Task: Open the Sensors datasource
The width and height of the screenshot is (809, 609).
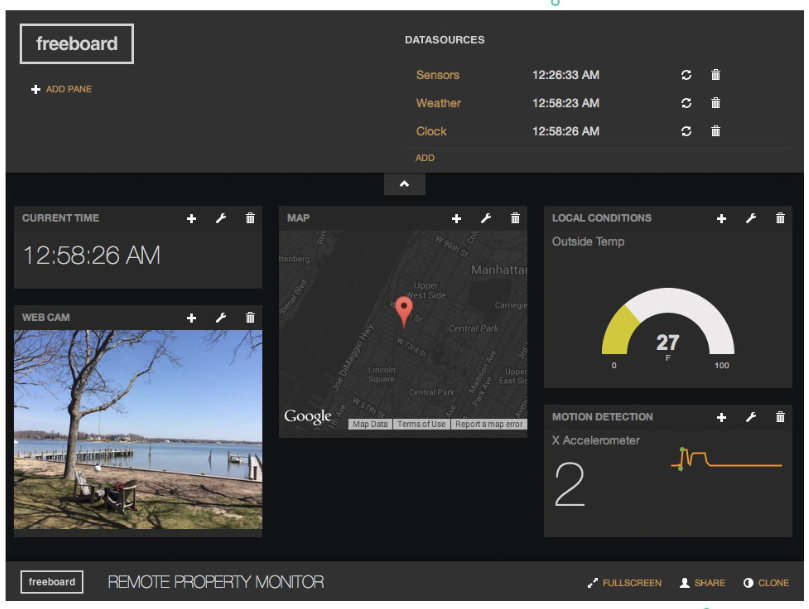Action: [438, 75]
